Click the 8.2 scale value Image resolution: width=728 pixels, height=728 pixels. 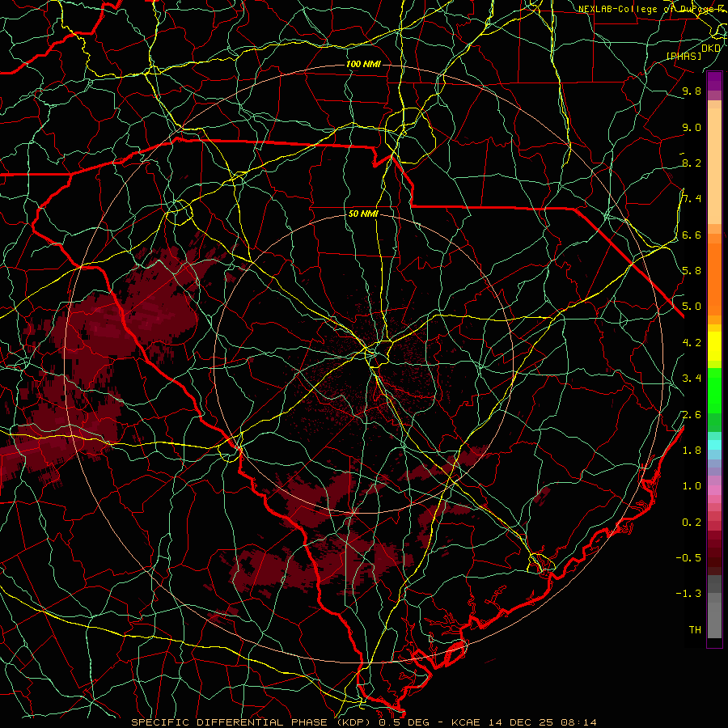point(692,163)
